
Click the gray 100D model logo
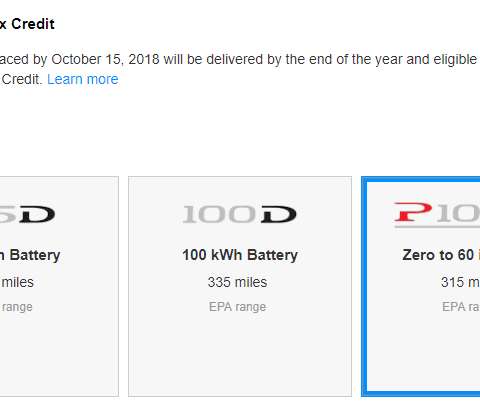pos(240,214)
